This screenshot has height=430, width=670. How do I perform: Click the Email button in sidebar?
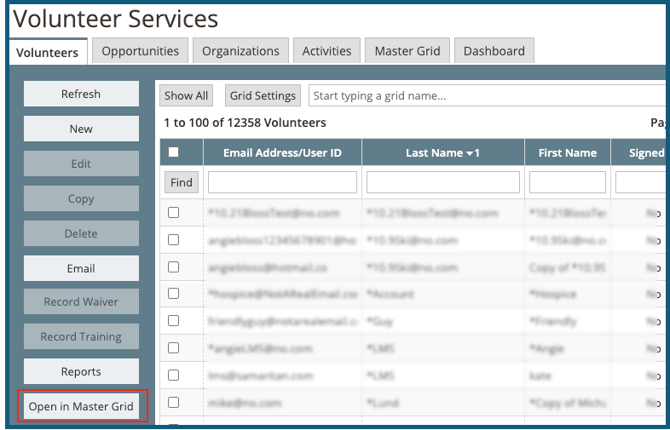(81, 268)
